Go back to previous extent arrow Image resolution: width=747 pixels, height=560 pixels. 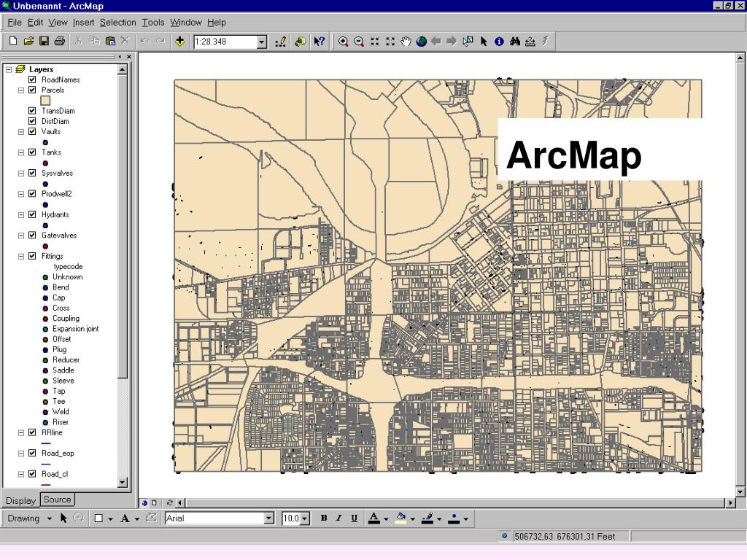click(436, 42)
